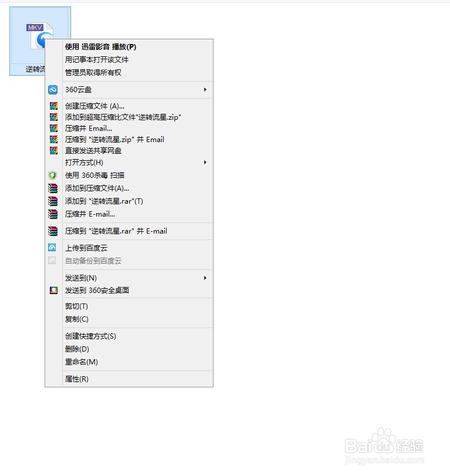Click icon beside 压缩到 逆转流星.zip 并 Email

53,139
